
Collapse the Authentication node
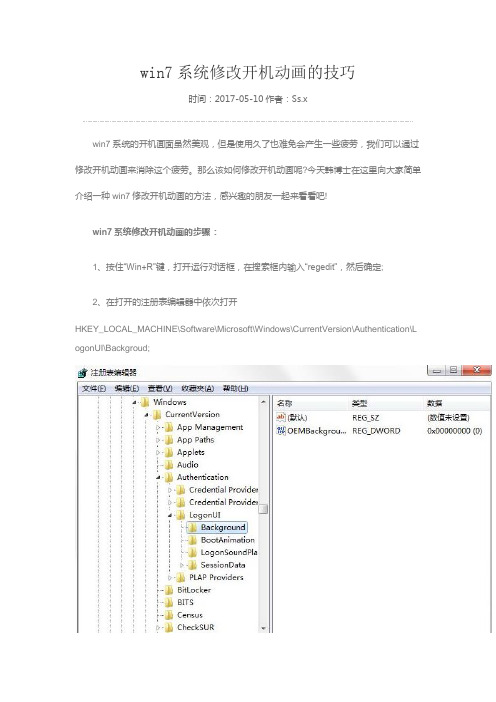coord(158,478)
